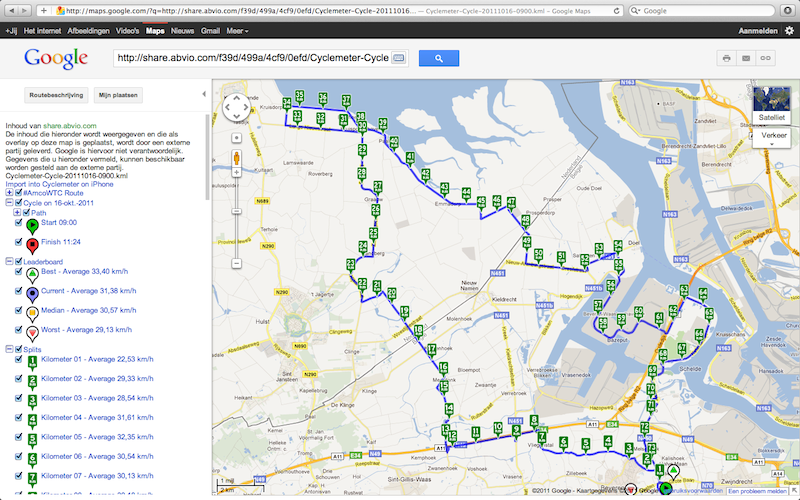Open Video's in the black bar
The image size is (800, 500).
128,31
